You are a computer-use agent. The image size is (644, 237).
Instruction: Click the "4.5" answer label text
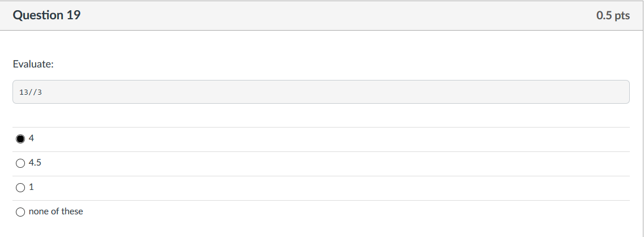[35, 163]
